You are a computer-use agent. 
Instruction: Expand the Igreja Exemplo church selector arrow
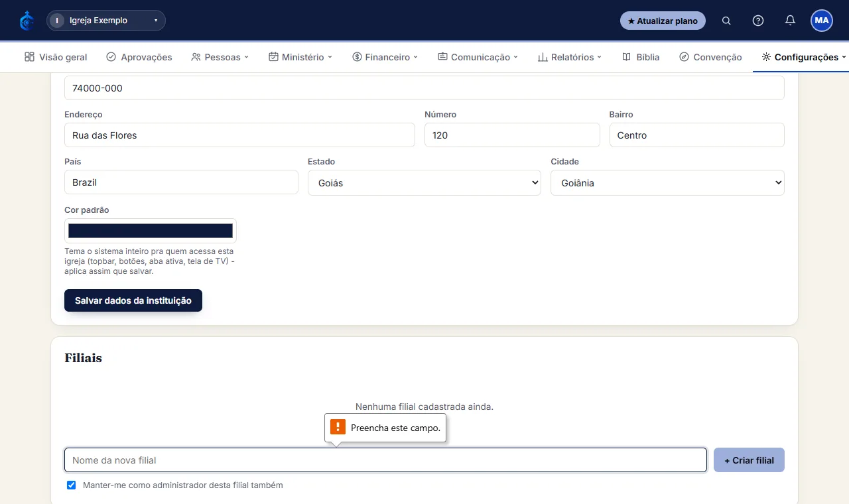[156, 21]
